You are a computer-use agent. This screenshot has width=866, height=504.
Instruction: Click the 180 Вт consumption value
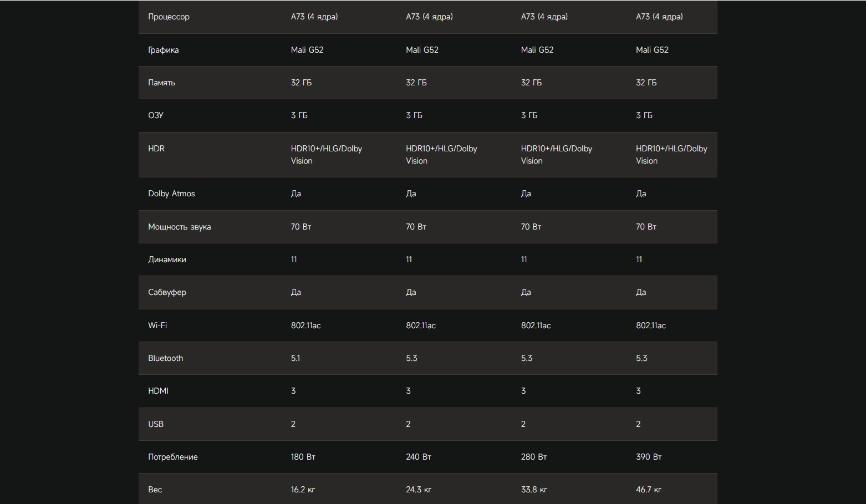(x=303, y=457)
